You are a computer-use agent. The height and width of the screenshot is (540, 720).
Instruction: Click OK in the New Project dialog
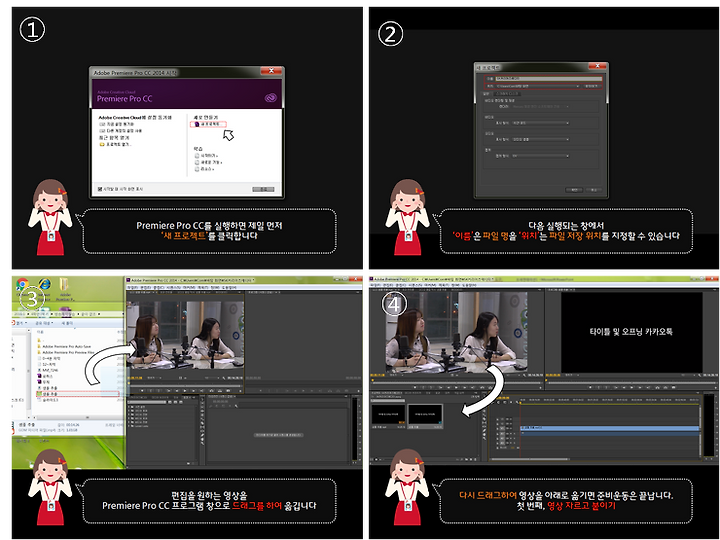click(x=574, y=190)
